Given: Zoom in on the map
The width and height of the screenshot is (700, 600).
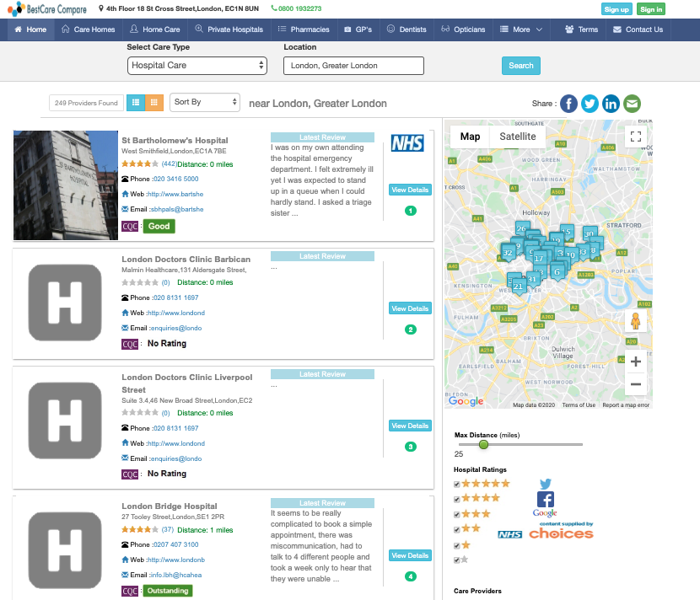Looking at the screenshot, I should click(636, 362).
